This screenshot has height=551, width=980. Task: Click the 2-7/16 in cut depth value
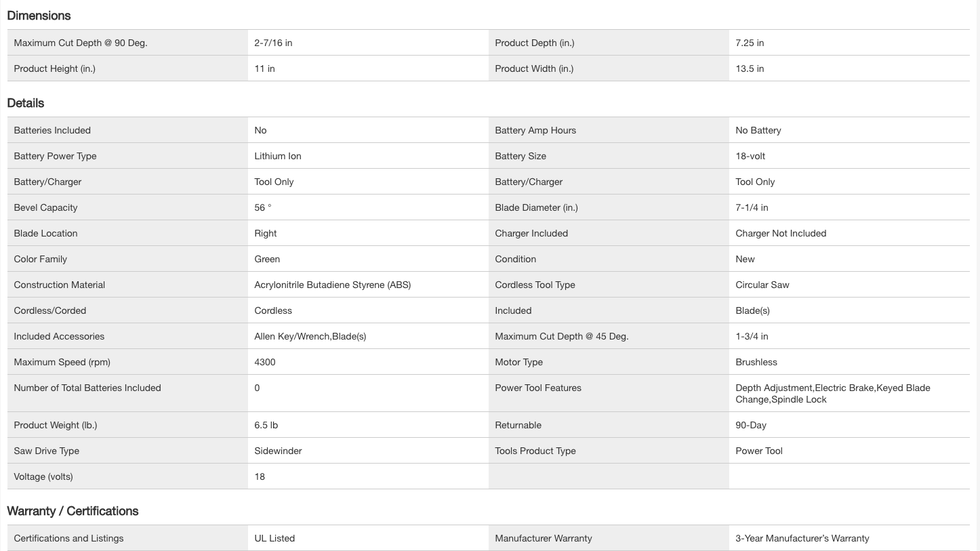273,43
